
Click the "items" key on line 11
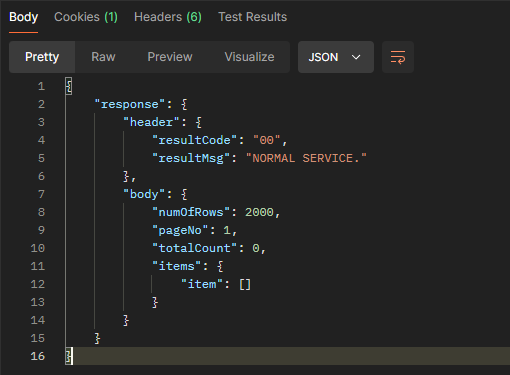[x=176, y=266]
